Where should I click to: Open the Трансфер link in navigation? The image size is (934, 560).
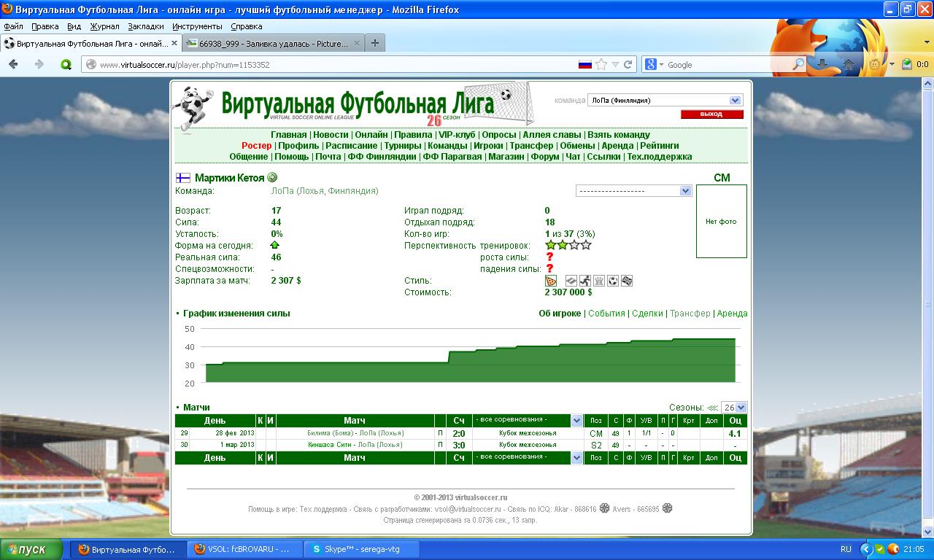[x=531, y=146]
